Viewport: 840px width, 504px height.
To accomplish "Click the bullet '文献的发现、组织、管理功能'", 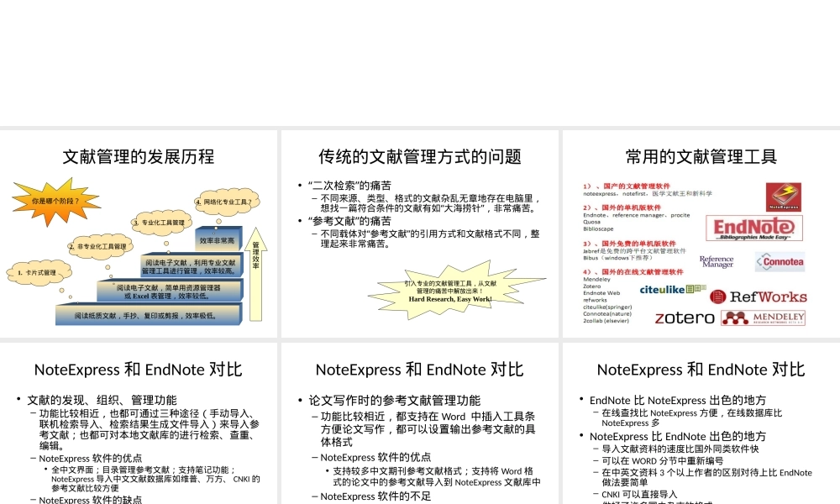I will [x=102, y=400].
